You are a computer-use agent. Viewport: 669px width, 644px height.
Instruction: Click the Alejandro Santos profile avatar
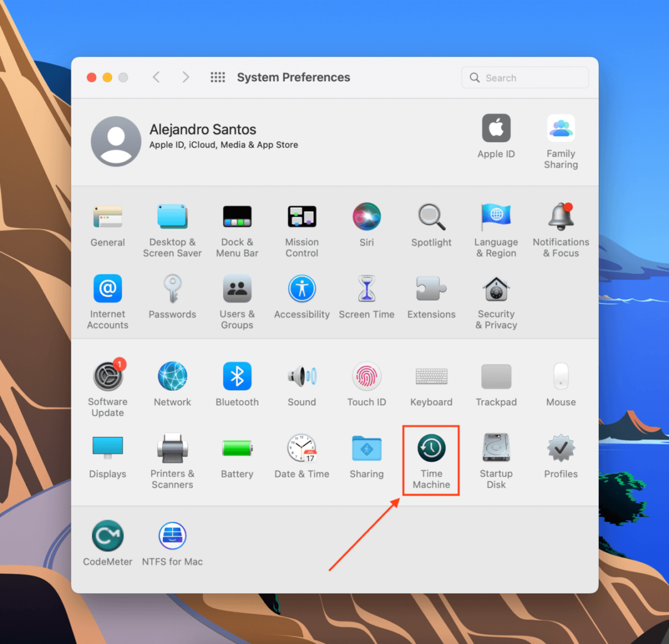116,141
